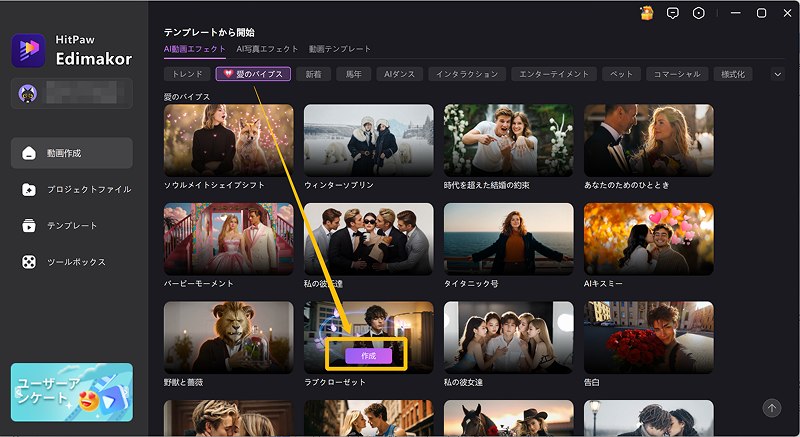Open the ウィンターソブリン template thumbnail
This screenshot has width=800, height=437.
[x=369, y=140]
